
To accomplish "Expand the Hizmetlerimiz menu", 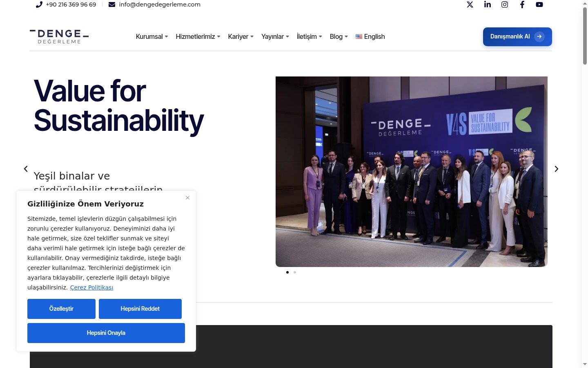I will [x=198, y=37].
